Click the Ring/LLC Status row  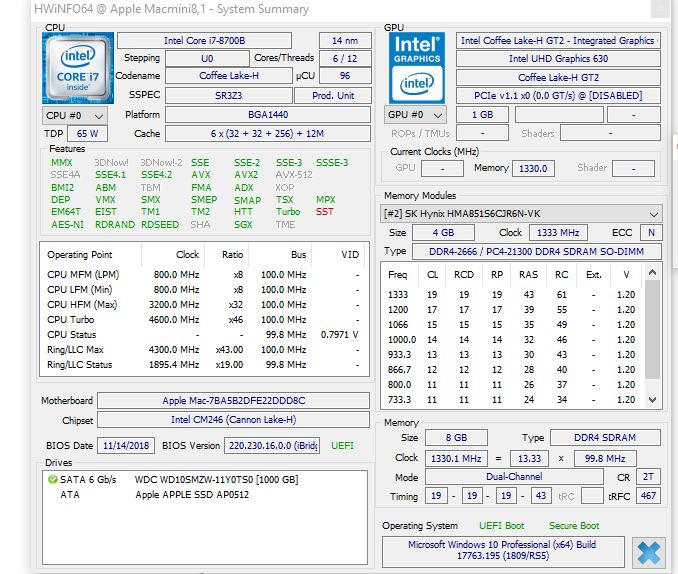tap(203, 365)
